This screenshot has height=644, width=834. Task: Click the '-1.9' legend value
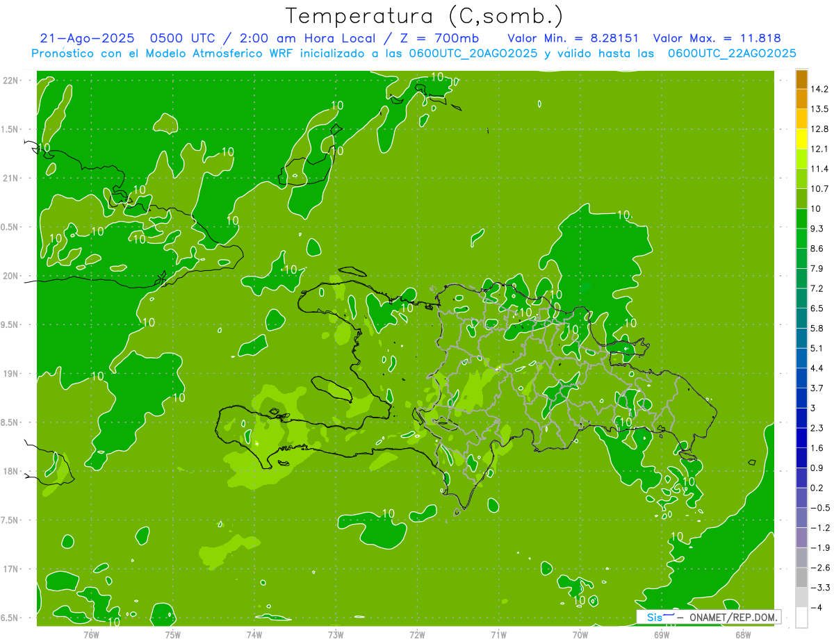pos(819,548)
